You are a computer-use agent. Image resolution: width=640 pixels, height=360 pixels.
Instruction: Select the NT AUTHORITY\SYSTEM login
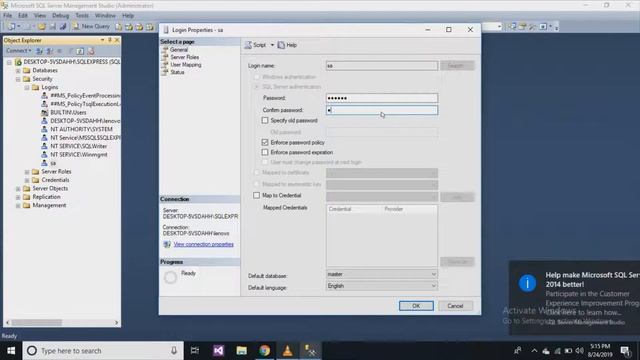click(x=81, y=129)
